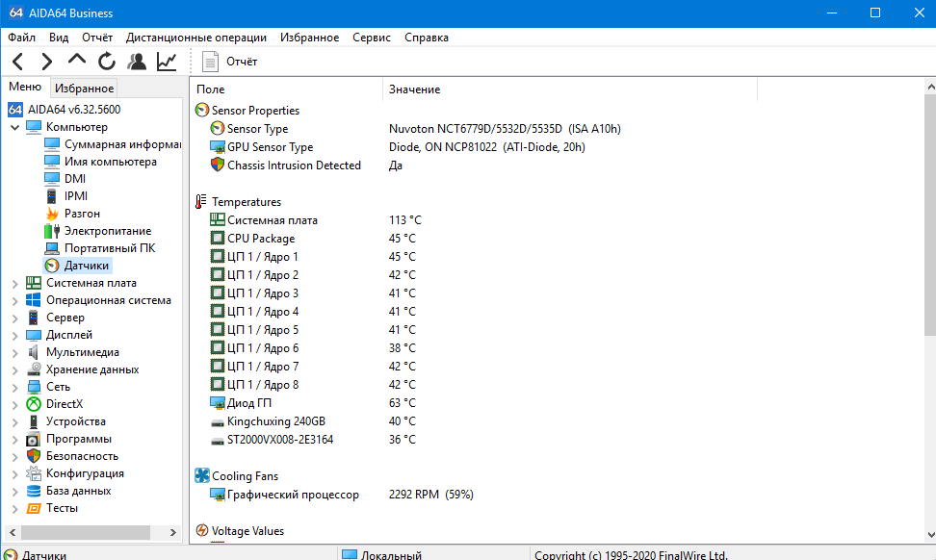Viewport: 936px width, 560px height.
Task: Click the Forward navigation arrow
Action: click(x=46, y=62)
